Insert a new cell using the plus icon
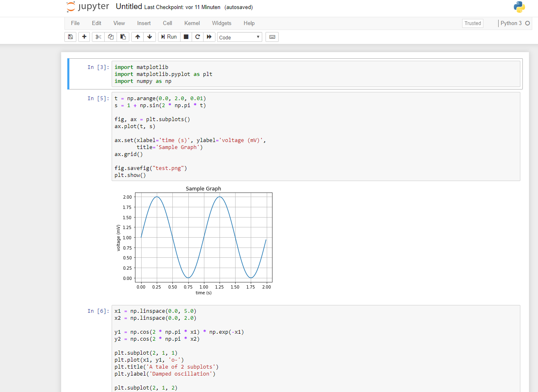Screen dimensions: 538x392 [x=84, y=37]
